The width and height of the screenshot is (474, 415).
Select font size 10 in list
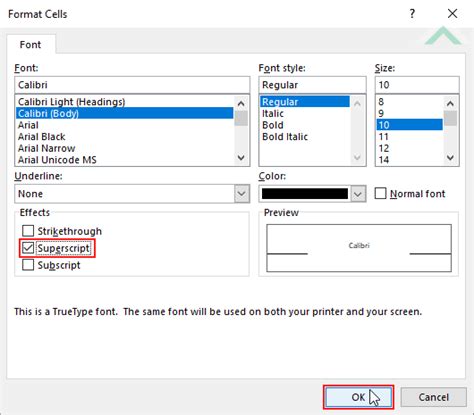pos(409,125)
